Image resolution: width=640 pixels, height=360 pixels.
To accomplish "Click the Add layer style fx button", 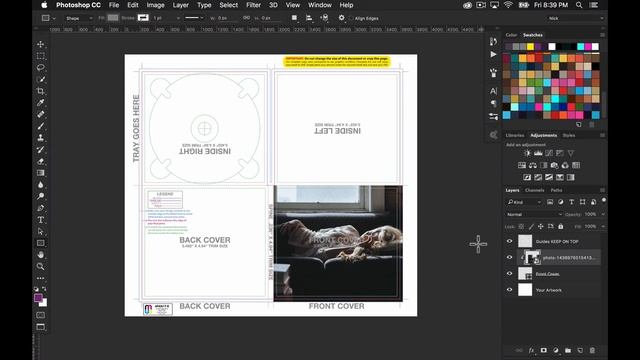I will (531, 351).
